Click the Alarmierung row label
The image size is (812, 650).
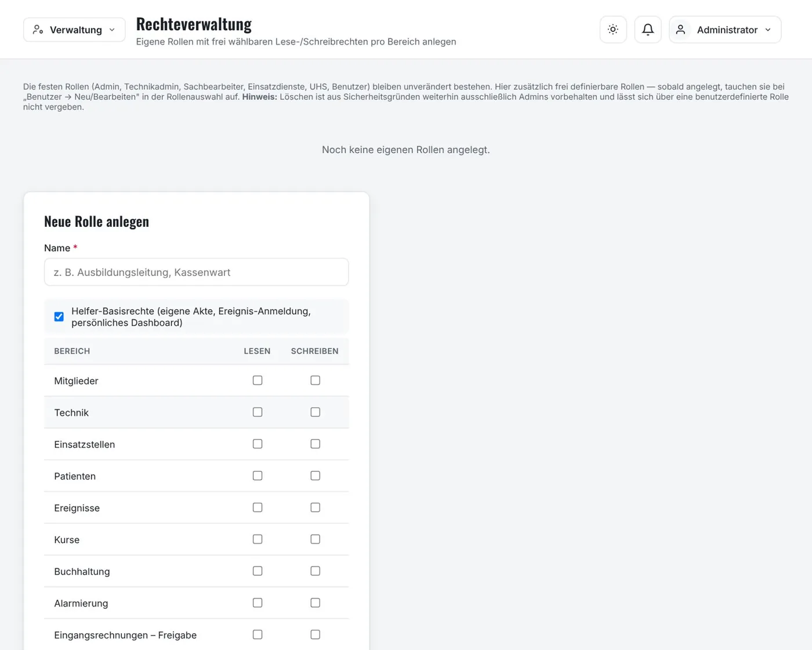click(x=81, y=604)
